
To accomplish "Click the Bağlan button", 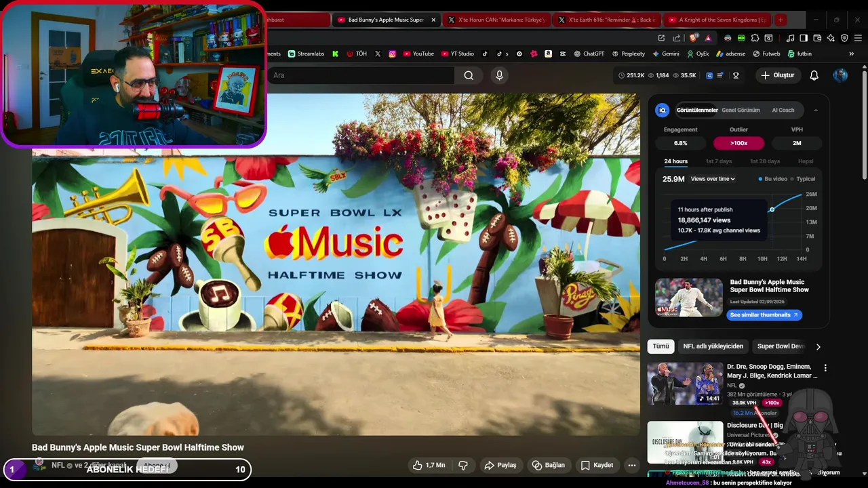I will (548, 465).
